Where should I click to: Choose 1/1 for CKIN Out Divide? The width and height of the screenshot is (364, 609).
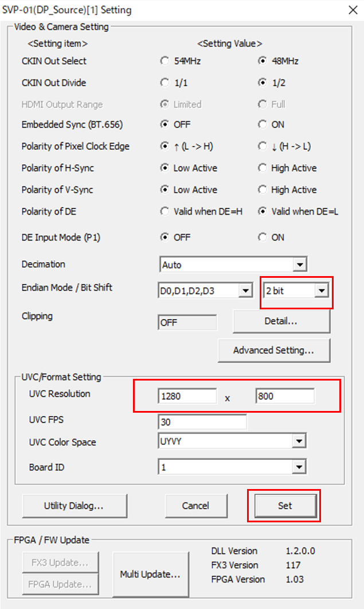pos(165,83)
